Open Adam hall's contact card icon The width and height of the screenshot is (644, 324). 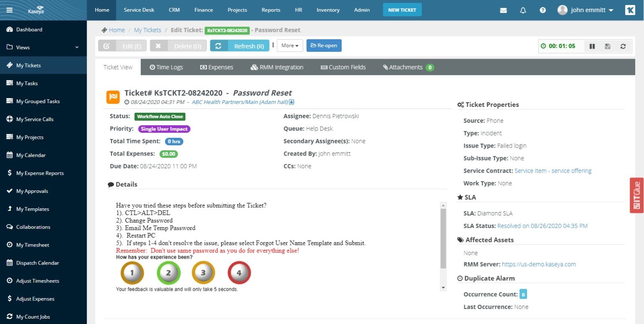tap(292, 102)
